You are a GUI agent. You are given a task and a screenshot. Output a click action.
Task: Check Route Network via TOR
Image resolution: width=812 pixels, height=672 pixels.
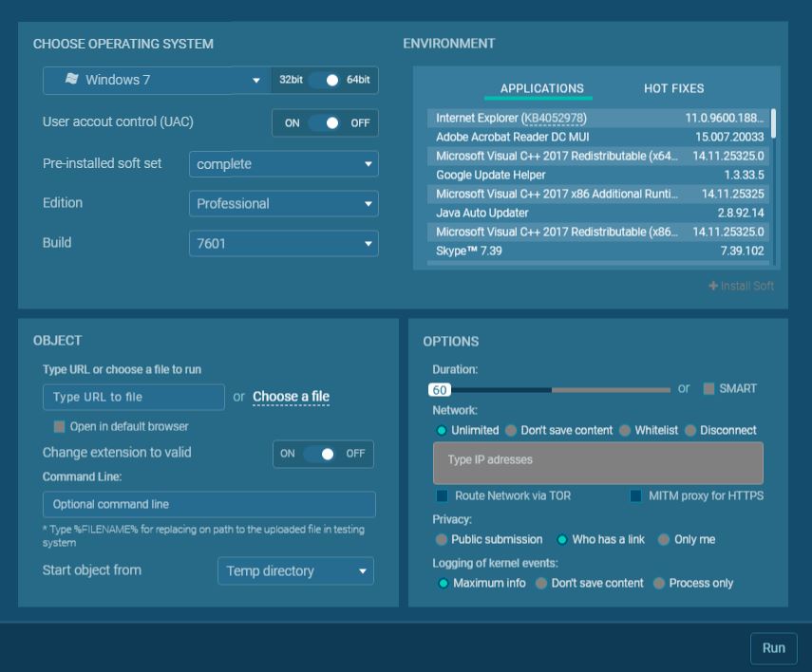442,495
